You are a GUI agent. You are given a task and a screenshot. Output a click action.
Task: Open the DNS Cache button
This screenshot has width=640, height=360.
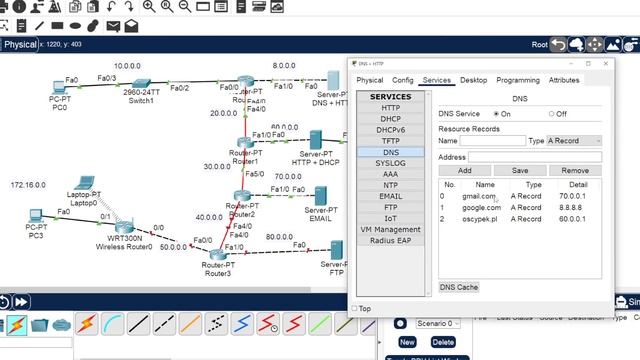[459, 287]
